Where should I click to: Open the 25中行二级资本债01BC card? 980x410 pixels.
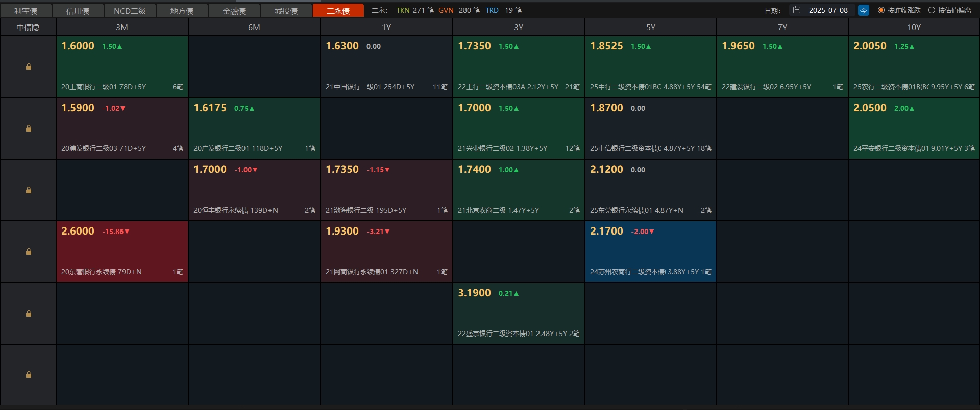click(651, 67)
